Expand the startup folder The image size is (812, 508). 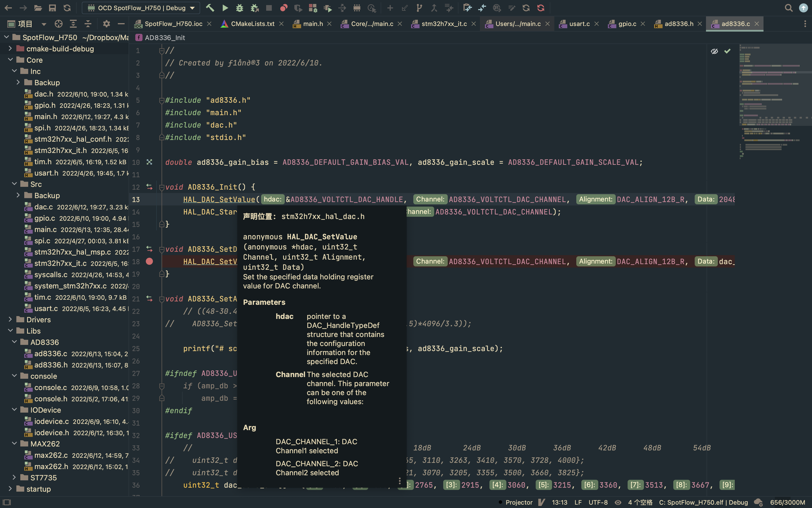point(10,489)
